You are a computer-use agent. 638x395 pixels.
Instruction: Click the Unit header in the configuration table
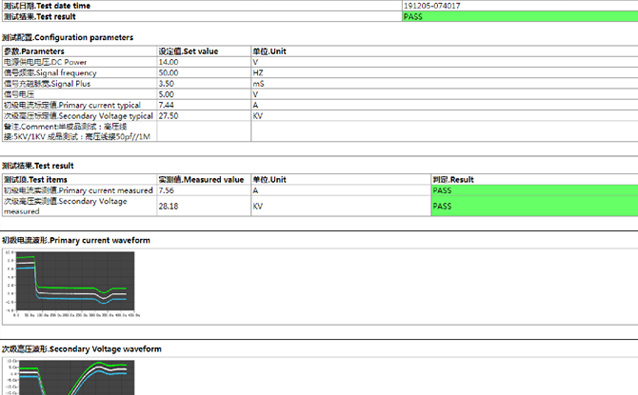tap(269, 51)
